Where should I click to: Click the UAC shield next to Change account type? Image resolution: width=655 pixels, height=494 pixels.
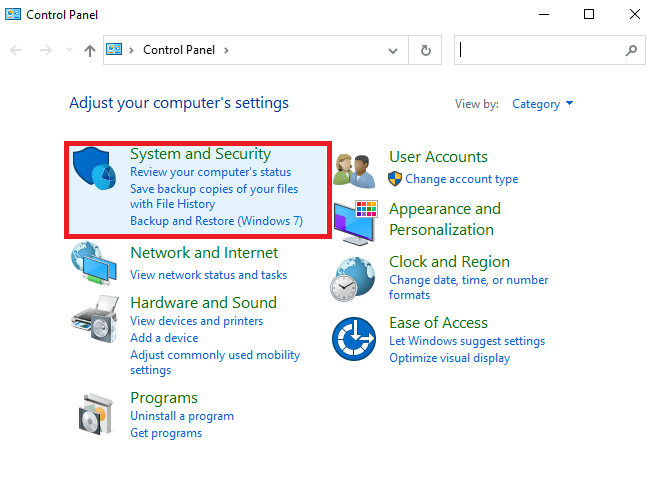click(395, 179)
